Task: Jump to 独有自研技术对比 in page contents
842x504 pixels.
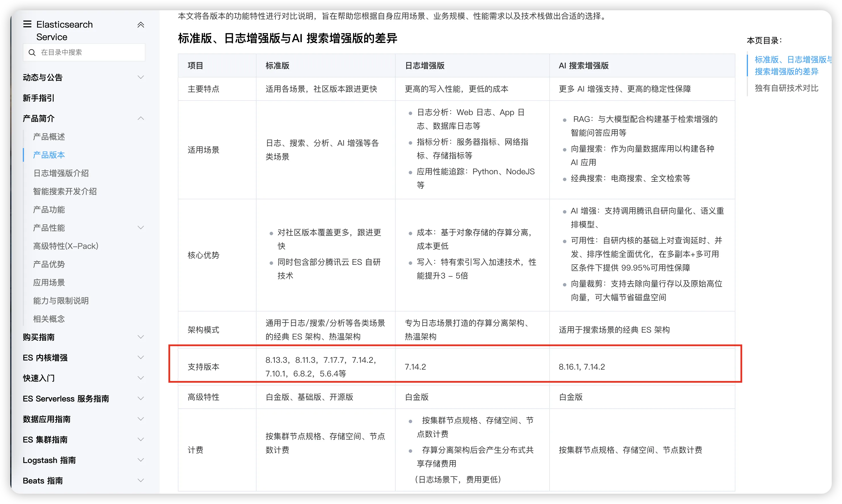Action: (786, 88)
